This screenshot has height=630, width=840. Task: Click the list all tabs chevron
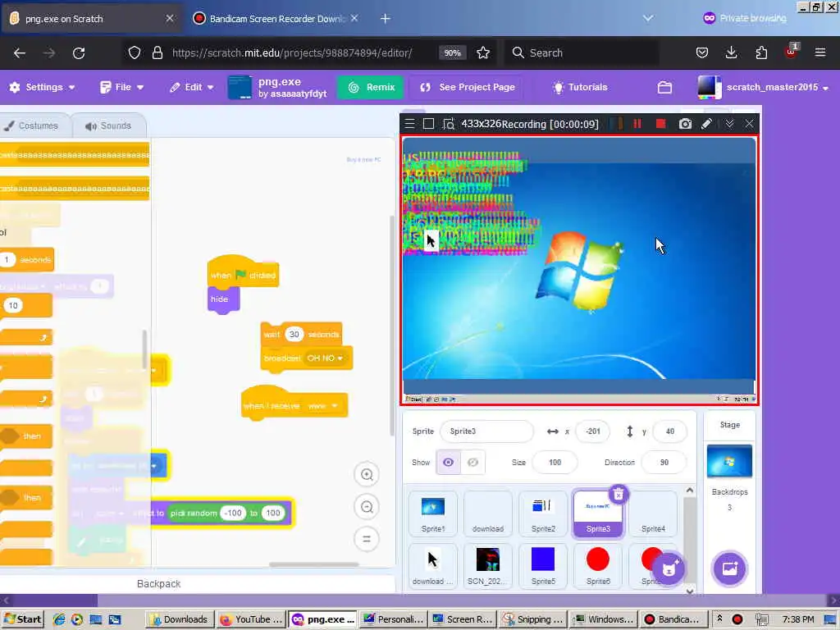(x=648, y=18)
